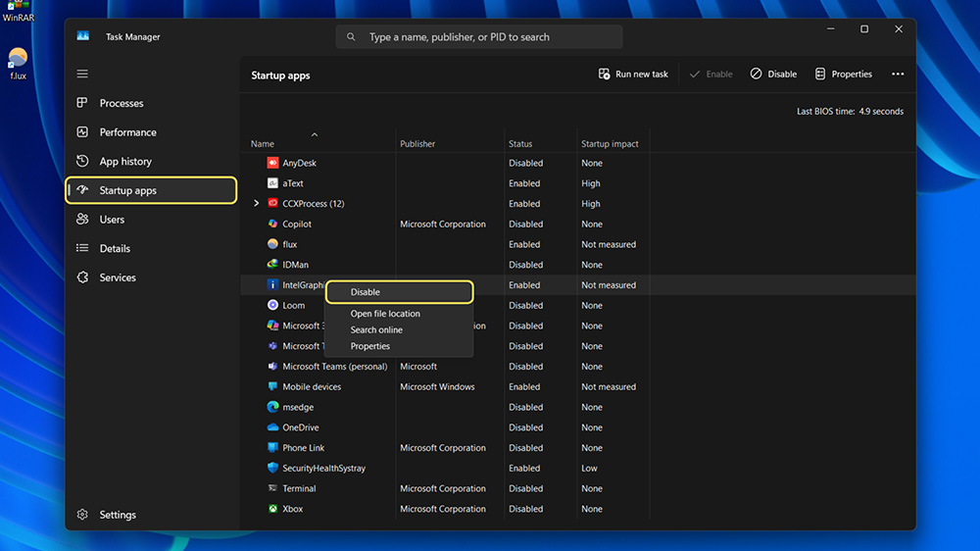Click the Run new task button
Image resolution: width=980 pixels, height=551 pixels.
pyautogui.click(x=632, y=74)
